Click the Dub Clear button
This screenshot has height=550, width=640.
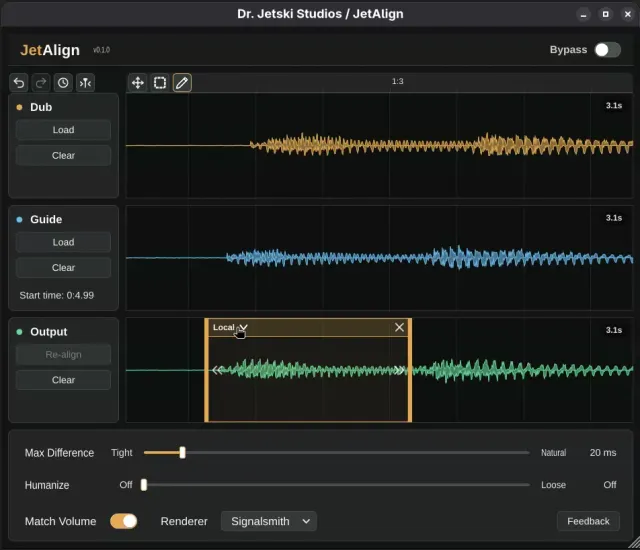(63, 155)
